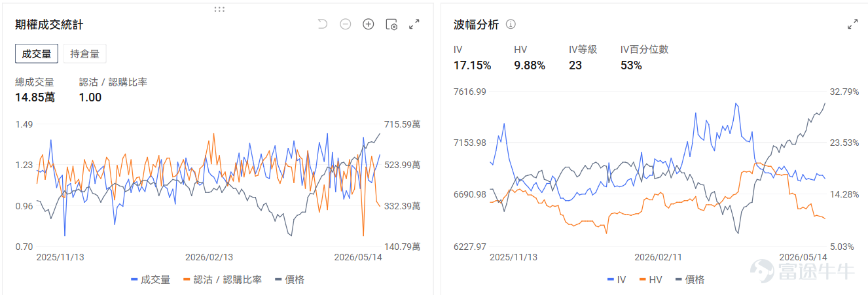Click the 7616.99 price axis label

[x=470, y=92]
